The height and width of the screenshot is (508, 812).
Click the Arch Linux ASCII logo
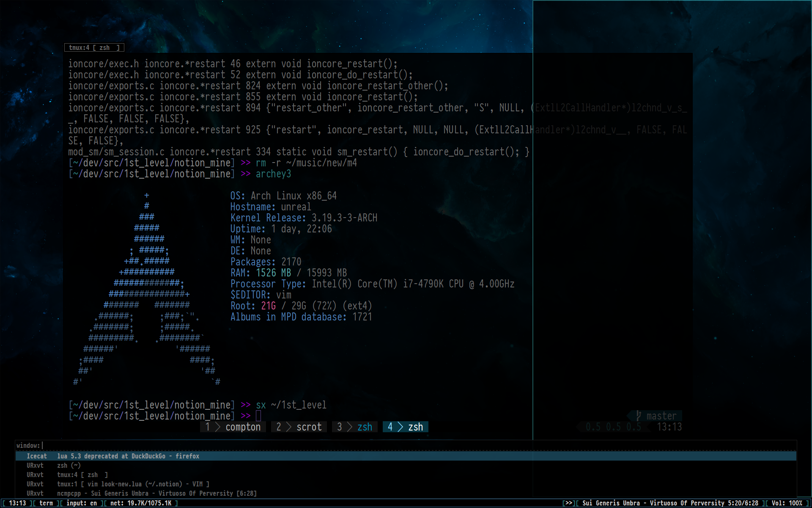147,289
